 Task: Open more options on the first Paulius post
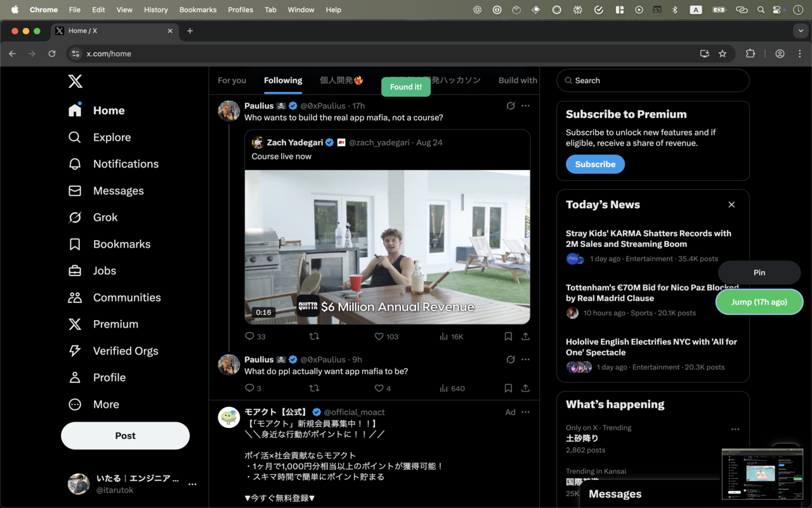click(x=525, y=105)
